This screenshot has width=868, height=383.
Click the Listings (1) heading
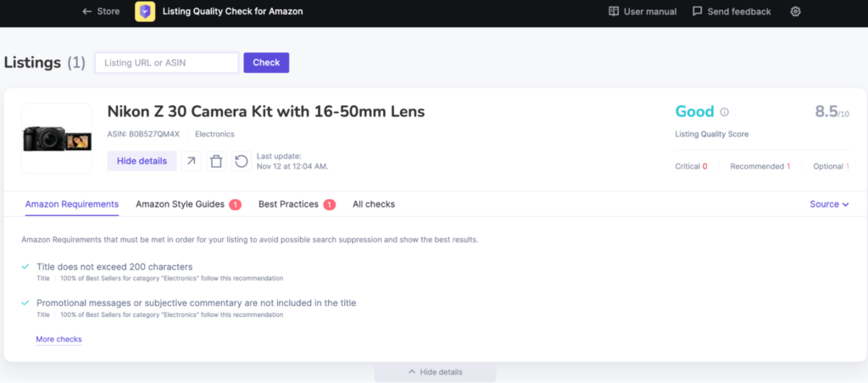pyautogui.click(x=45, y=63)
